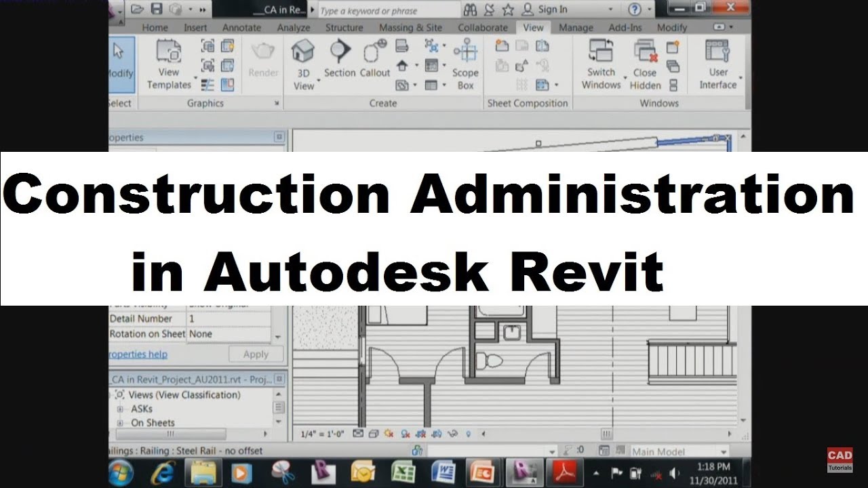Click the Worksets icon in status bar
The height and width of the screenshot is (488, 868).
pyautogui.click(x=418, y=451)
